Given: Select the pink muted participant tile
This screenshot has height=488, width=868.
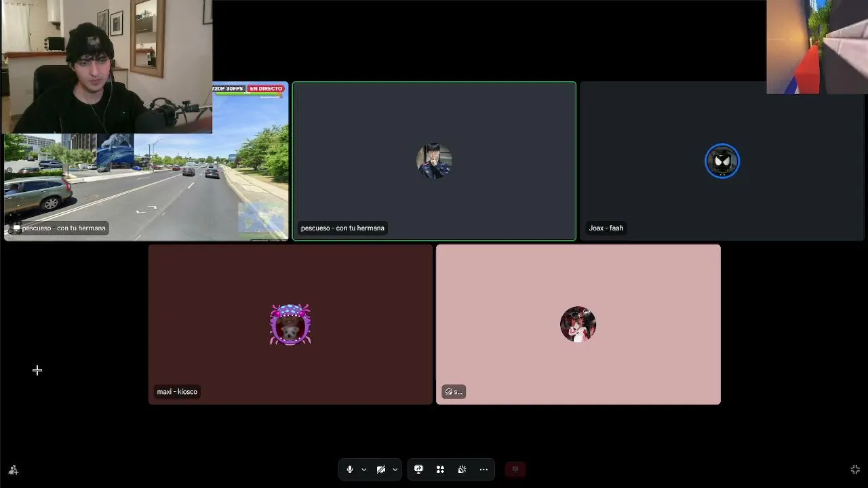Looking at the screenshot, I should (x=578, y=325).
